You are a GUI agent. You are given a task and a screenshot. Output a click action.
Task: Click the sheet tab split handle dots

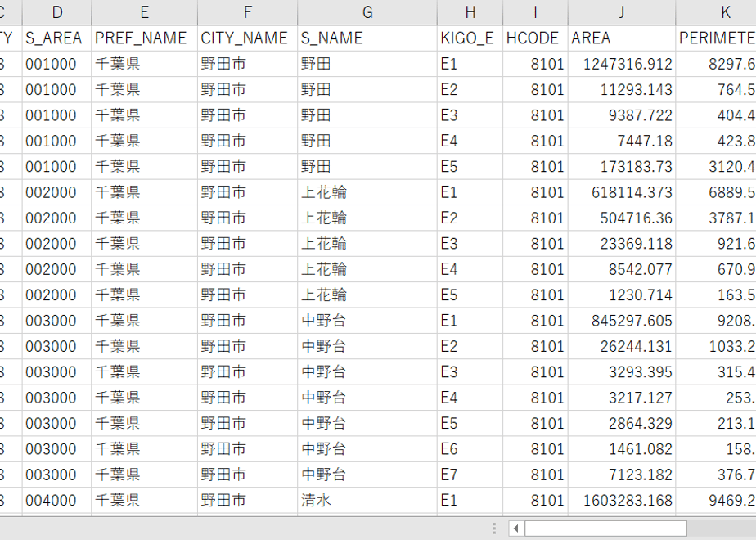click(494, 529)
